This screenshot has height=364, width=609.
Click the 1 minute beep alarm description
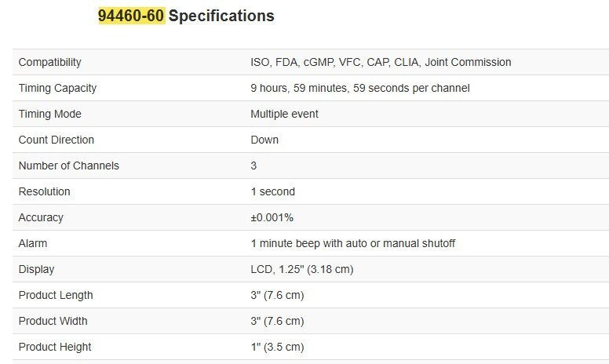point(352,243)
